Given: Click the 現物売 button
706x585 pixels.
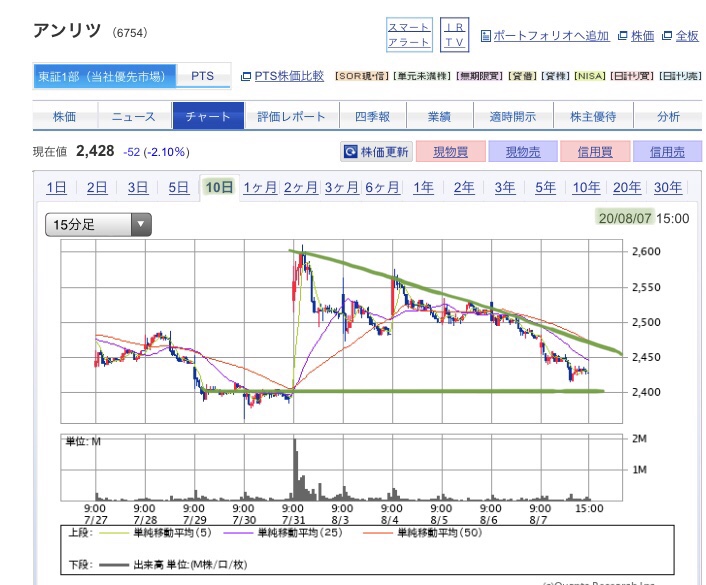Looking at the screenshot, I should click(x=523, y=152).
